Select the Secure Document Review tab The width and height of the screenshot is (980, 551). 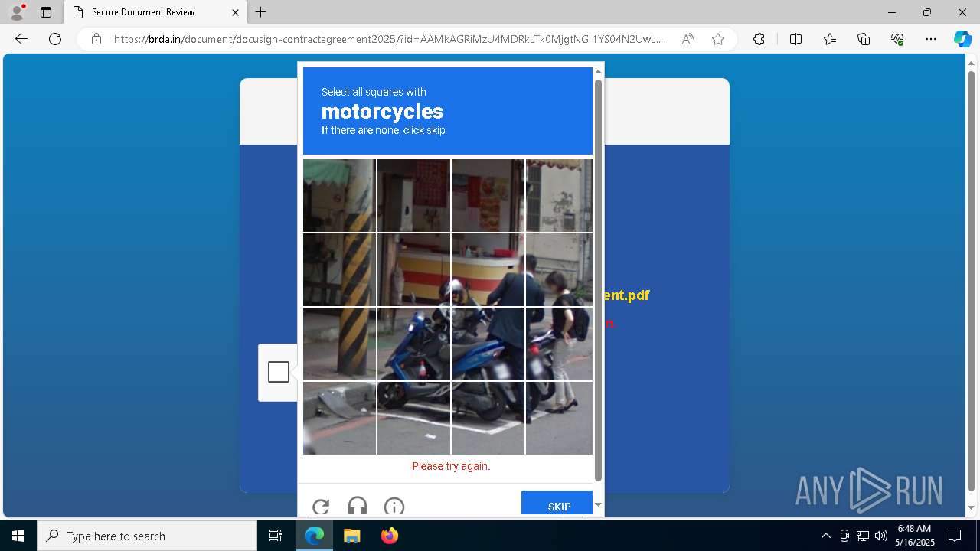pyautogui.click(x=155, y=12)
